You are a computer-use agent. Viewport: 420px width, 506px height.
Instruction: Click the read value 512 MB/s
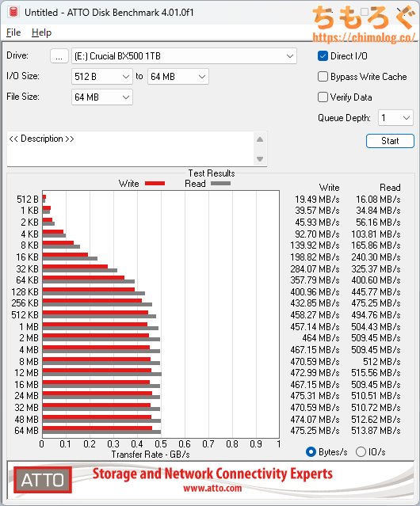[382, 361]
